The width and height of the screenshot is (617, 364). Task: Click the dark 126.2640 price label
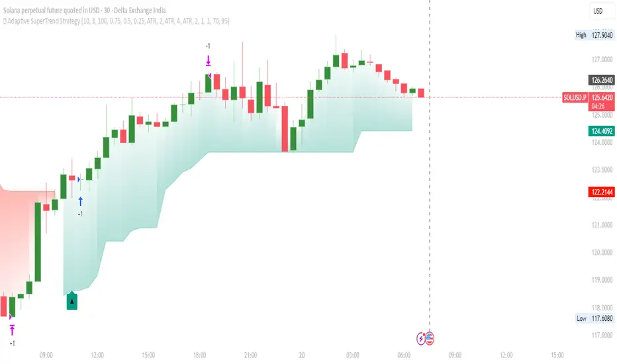pyautogui.click(x=602, y=80)
